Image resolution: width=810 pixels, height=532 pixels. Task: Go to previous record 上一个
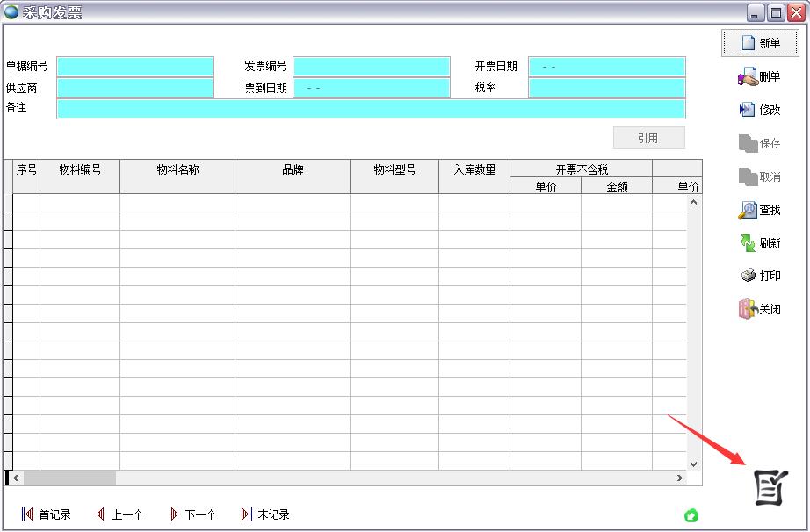pyautogui.click(x=119, y=514)
